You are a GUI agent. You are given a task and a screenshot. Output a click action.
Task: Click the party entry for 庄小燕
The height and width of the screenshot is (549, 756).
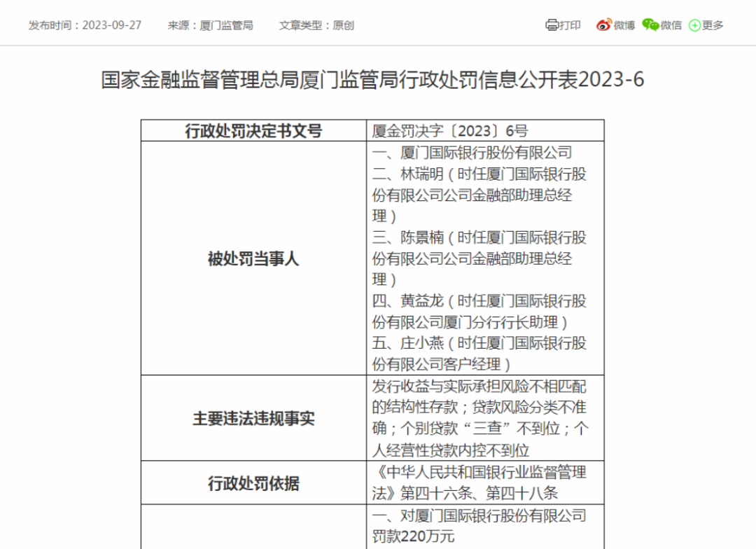479,354
